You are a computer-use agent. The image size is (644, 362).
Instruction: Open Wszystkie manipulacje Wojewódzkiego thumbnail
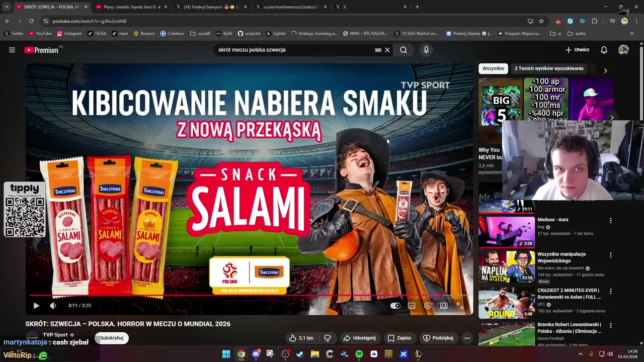(507, 266)
